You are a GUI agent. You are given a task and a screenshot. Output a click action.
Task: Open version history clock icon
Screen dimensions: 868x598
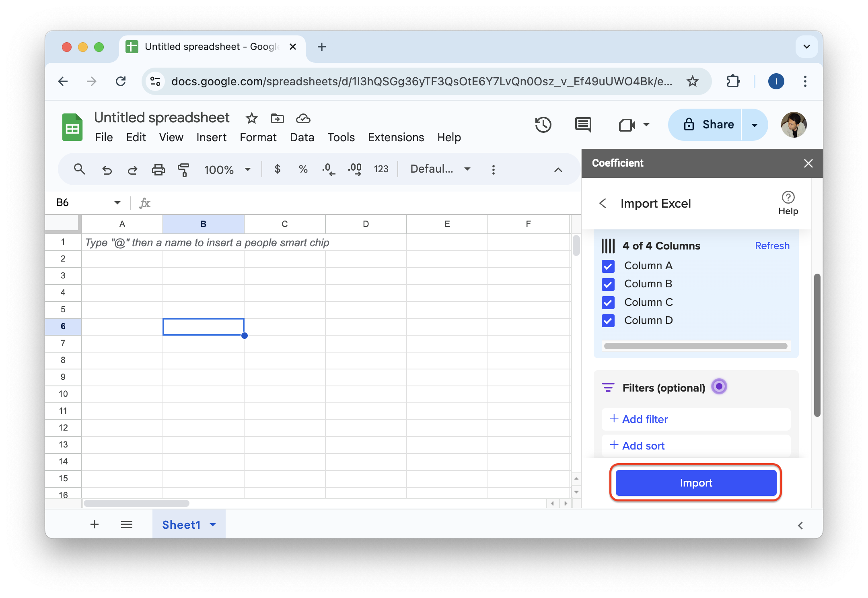[543, 125]
